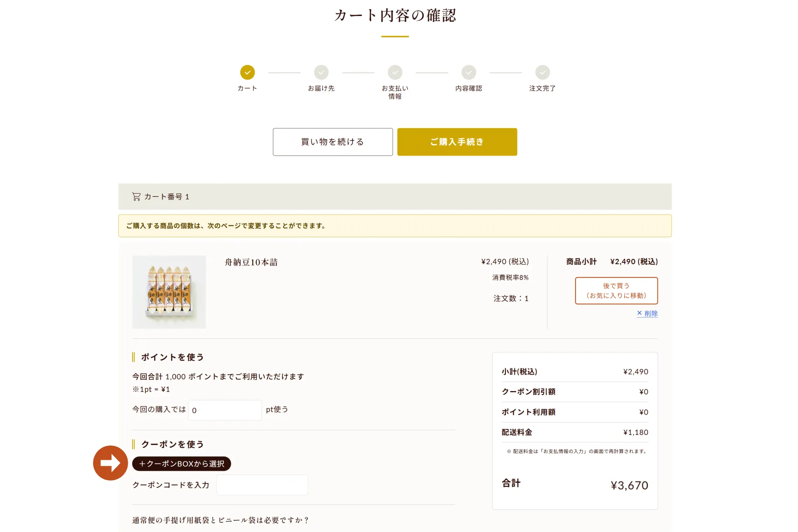Screen dimensions: 798x532
Task: Click the 注文完了 step circle icon
Action: pos(543,72)
